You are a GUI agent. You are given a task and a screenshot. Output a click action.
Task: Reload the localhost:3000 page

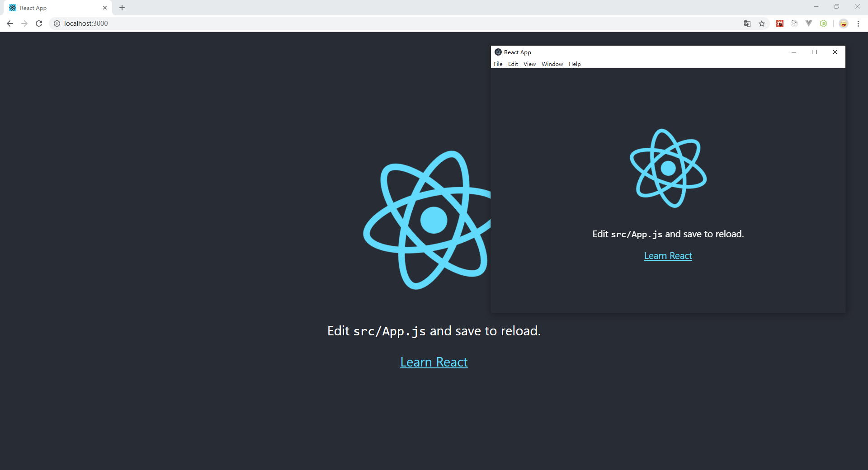39,23
